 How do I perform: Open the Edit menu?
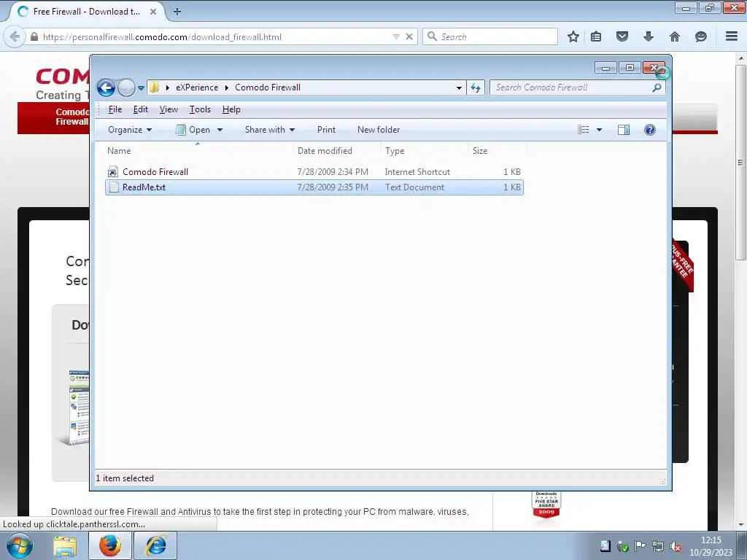[x=141, y=109]
